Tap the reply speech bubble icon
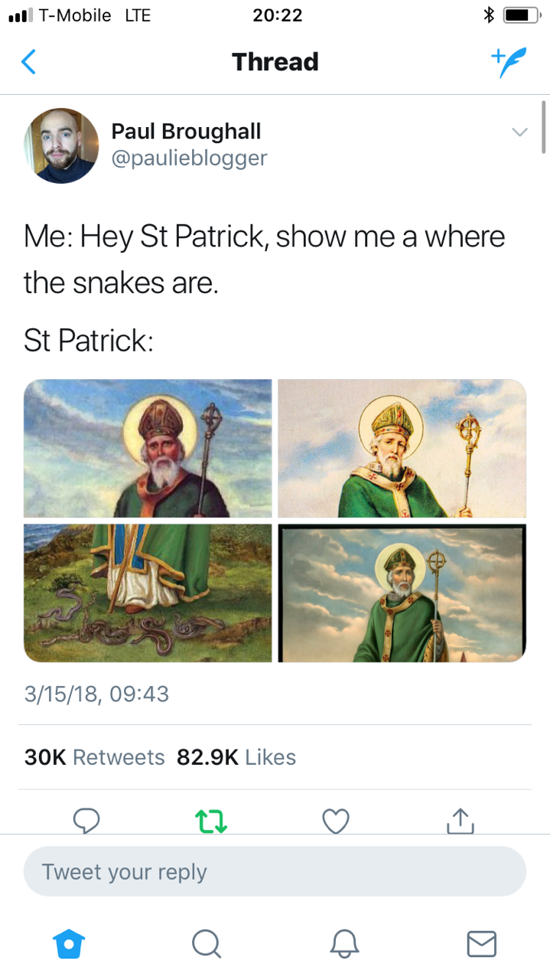 point(86,822)
